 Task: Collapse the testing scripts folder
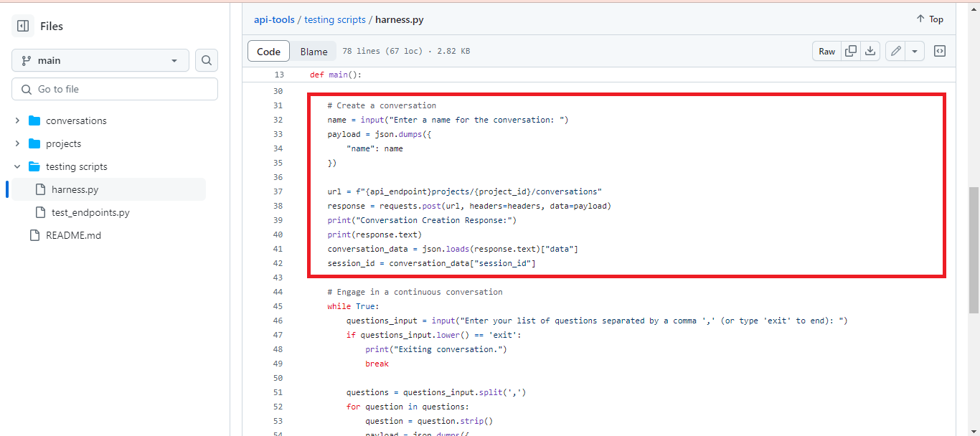[x=18, y=166]
